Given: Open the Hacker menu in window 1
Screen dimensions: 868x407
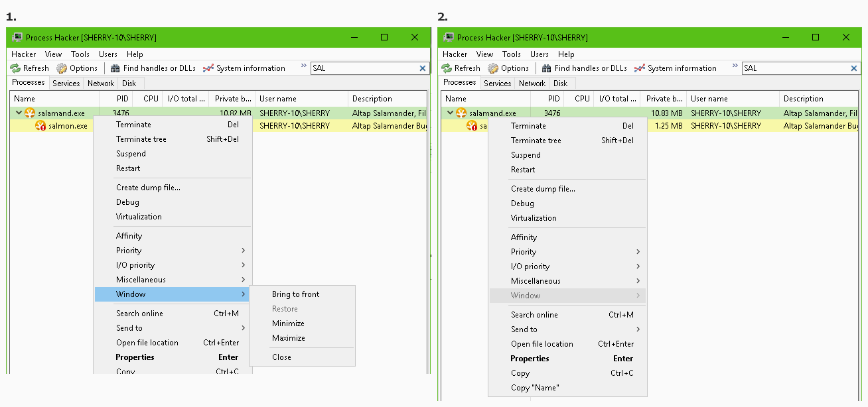Looking at the screenshot, I should click(x=24, y=54).
